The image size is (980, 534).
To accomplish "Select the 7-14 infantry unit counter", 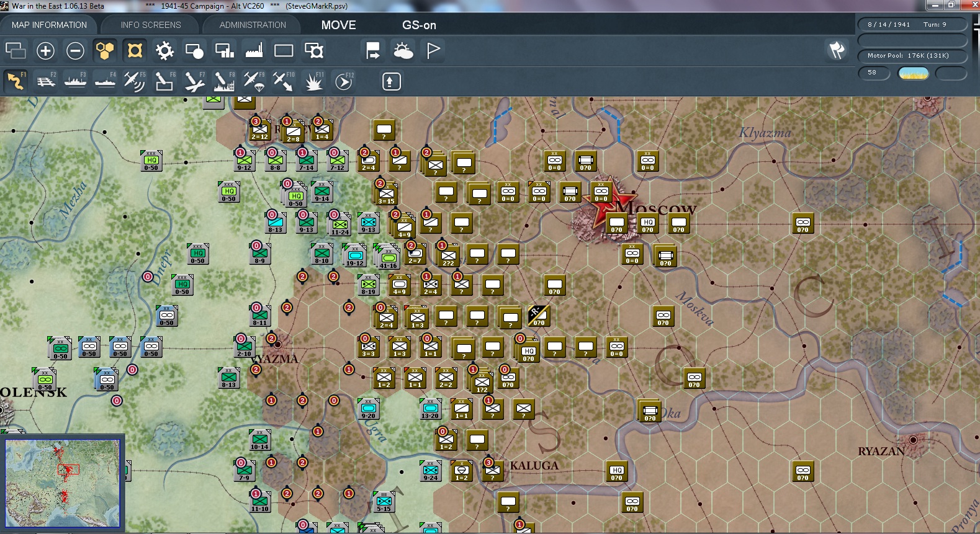I will pyautogui.click(x=306, y=161).
